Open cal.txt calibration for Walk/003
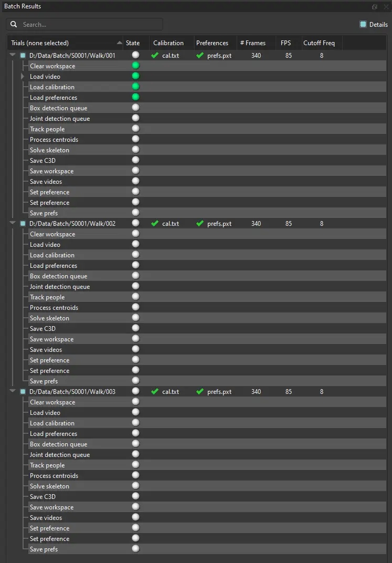The image size is (392, 563). click(171, 391)
